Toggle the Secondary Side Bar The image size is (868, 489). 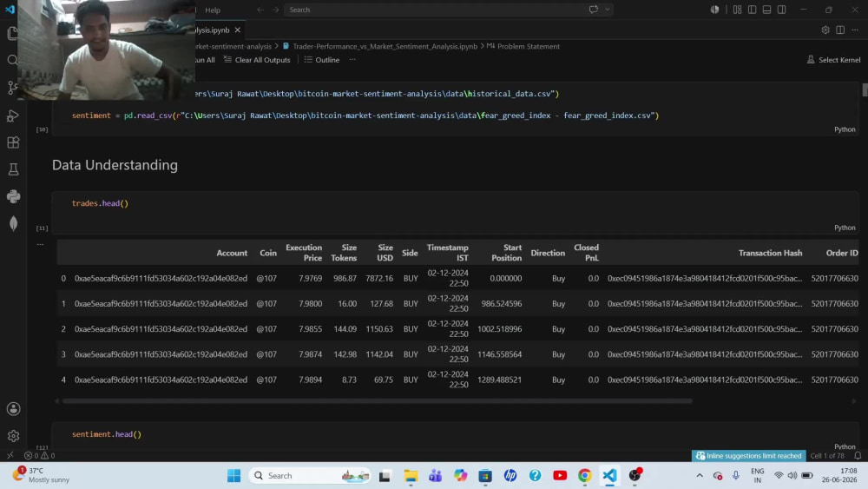point(782,10)
